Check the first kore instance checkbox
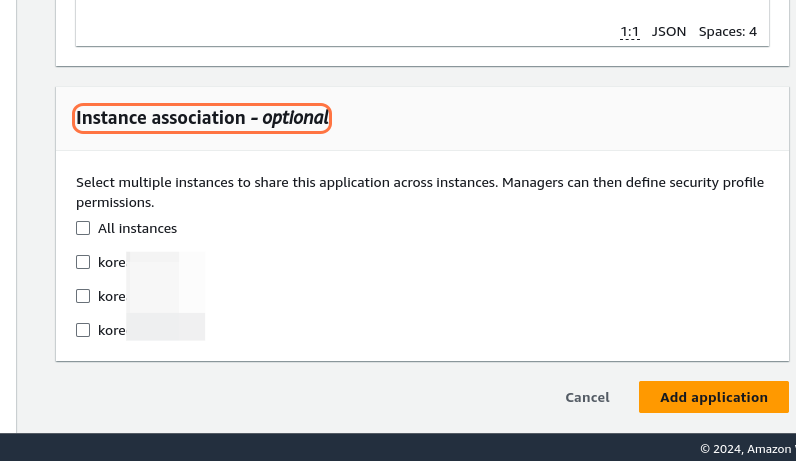 click(x=83, y=262)
